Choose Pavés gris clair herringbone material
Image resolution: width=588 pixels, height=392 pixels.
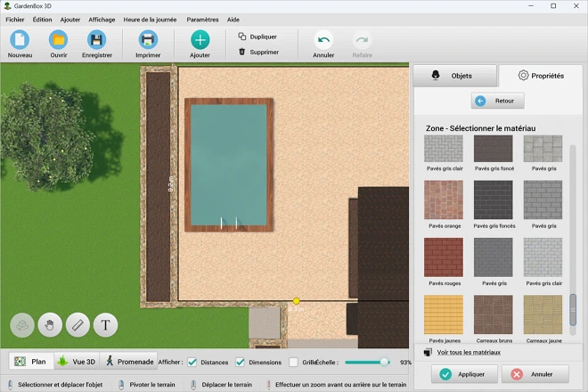444,149
